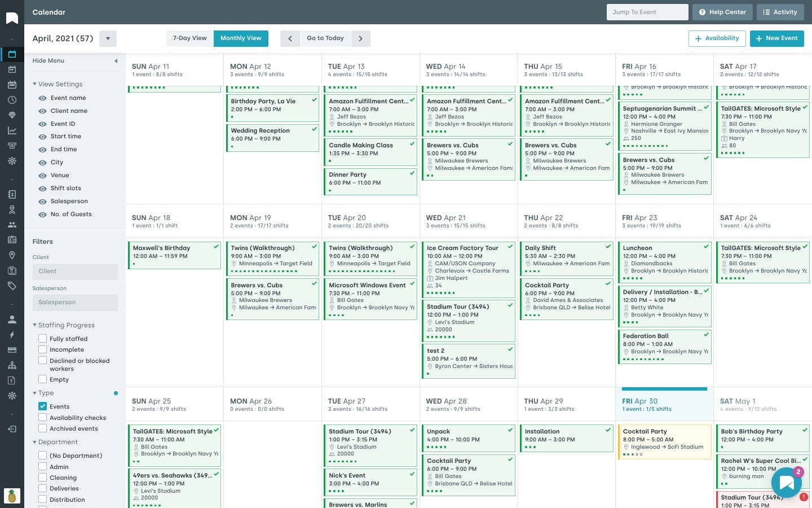Uncheck the Events type filter
812x508 pixels.
click(x=43, y=406)
